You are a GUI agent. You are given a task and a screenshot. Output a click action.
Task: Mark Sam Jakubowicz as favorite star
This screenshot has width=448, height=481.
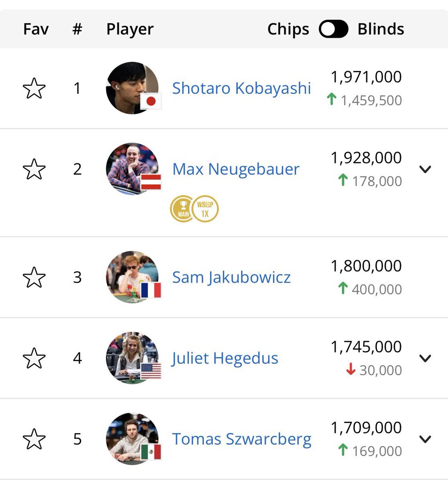click(x=34, y=277)
